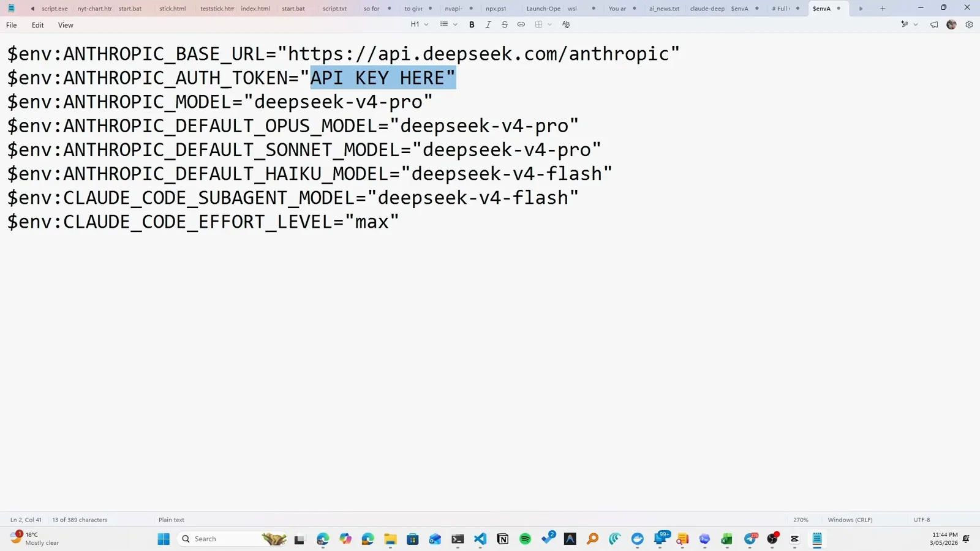
Task: Open the Copilot rewrite icon
Action: [x=905, y=24]
